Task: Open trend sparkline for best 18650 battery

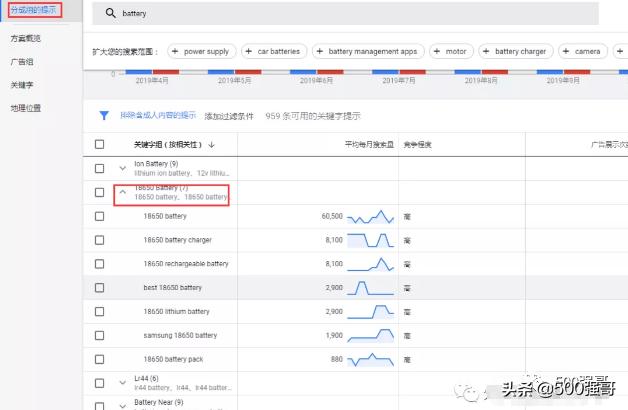Action: (x=370, y=288)
